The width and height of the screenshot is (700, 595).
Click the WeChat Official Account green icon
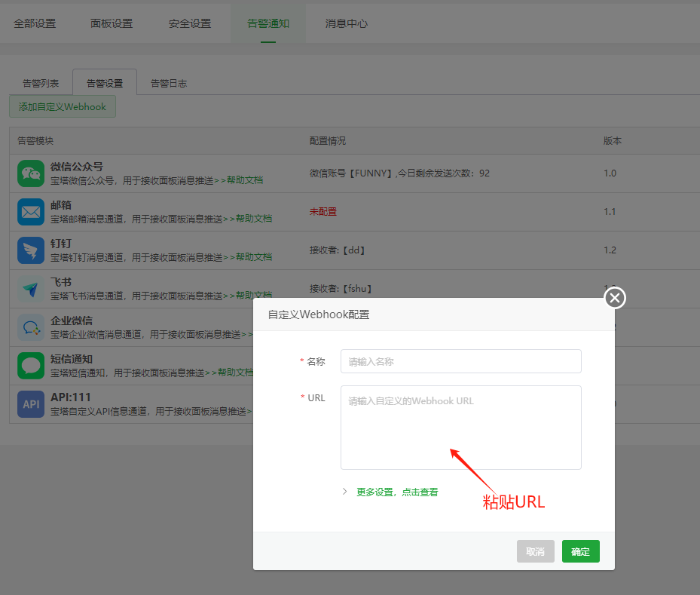(x=31, y=173)
